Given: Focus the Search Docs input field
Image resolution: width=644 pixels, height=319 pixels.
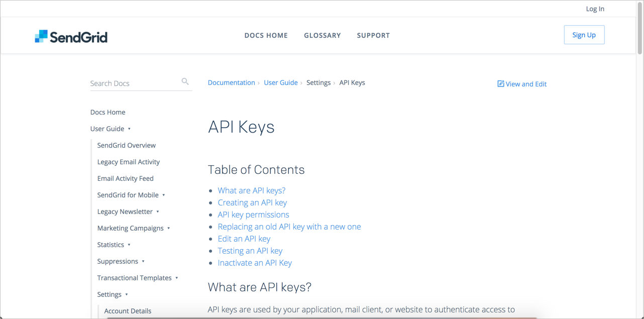Looking at the screenshot, I should (133, 83).
